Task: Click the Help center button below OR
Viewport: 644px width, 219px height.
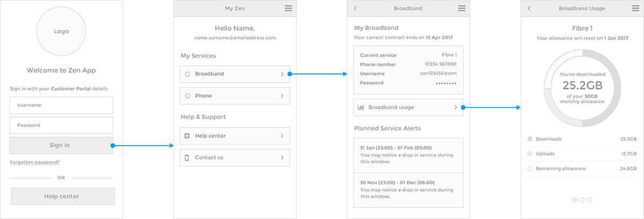Action: pos(63,197)
